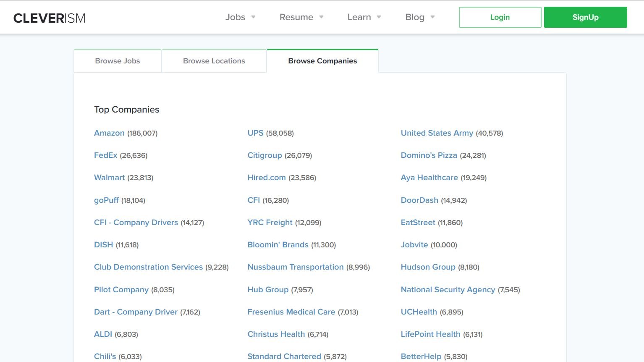Viewport: 644px width, 362px height.
Task: Click the Top Companies heading
Action: [127, 110]
